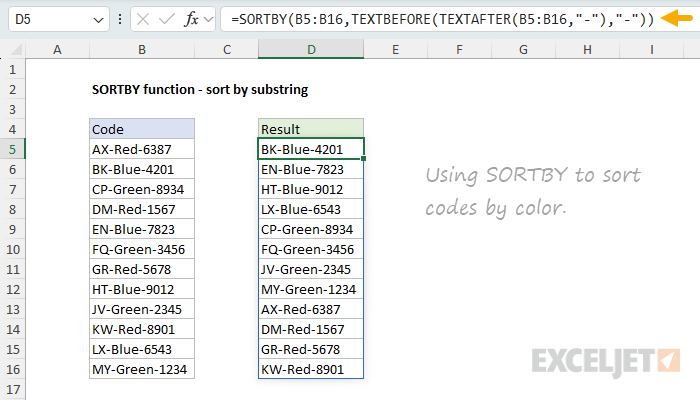Select CP-Green-8934 in Result column

[x=311, y=229]
